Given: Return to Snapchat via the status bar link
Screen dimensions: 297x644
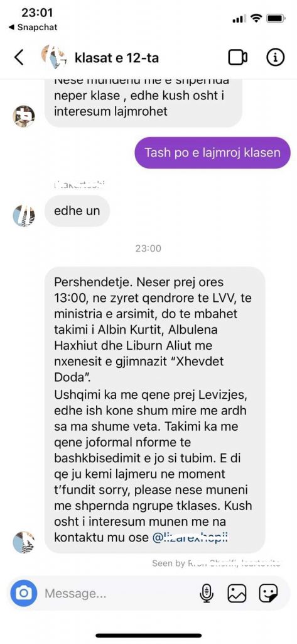Looking at the screenshot, I should pyautogui.click(x=33, y=28).
